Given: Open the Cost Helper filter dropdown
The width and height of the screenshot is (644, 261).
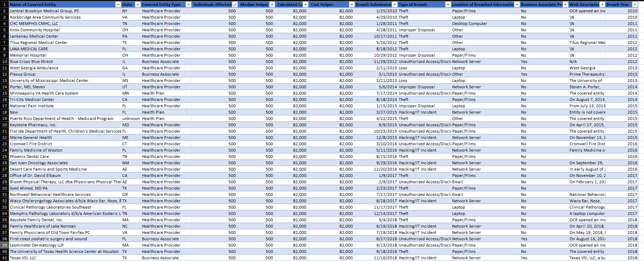Looking at the screenshot, I should pyautogui.click(x=352, y=5).
